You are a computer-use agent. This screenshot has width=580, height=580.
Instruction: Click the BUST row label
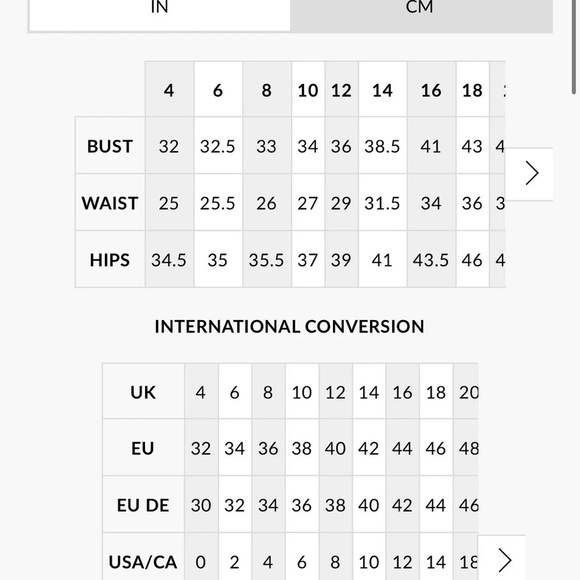click(x=110, y=145)
